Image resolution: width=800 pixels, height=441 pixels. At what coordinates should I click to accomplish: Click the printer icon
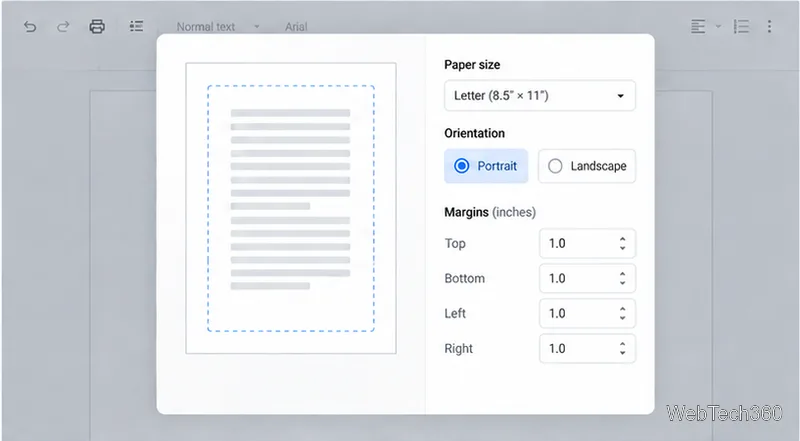pyautogui.click(x=97, y=26)
